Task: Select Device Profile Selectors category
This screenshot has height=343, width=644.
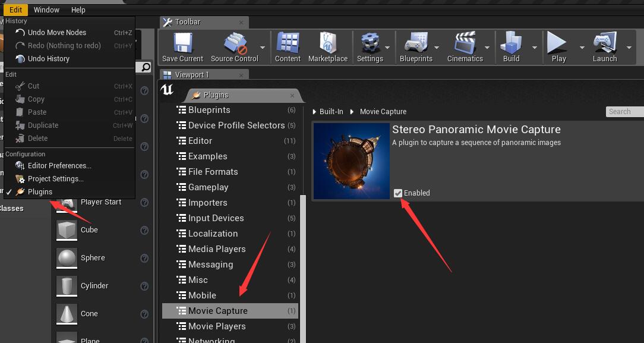Action: (x=230, y=125)
